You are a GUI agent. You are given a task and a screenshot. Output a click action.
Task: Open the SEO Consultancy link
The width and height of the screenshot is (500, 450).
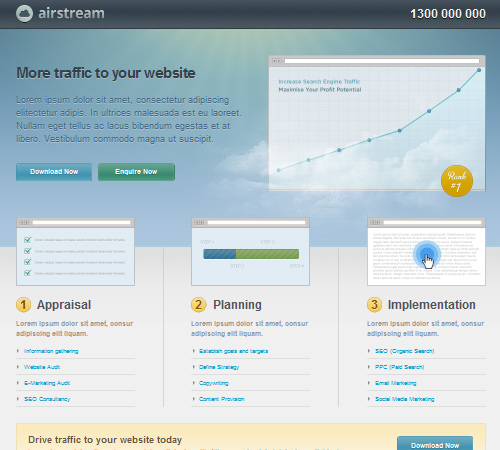point(47,399)
